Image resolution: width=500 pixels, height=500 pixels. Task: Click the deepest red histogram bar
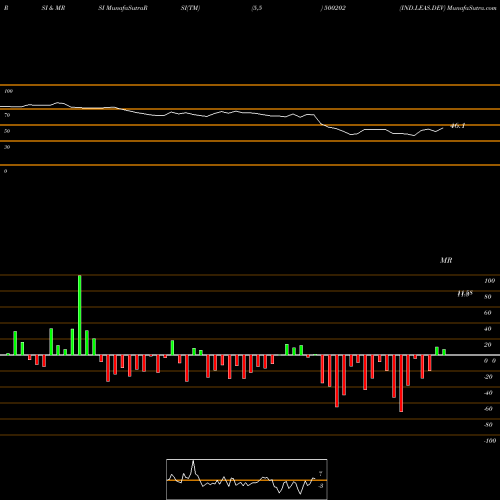point(401,383)
